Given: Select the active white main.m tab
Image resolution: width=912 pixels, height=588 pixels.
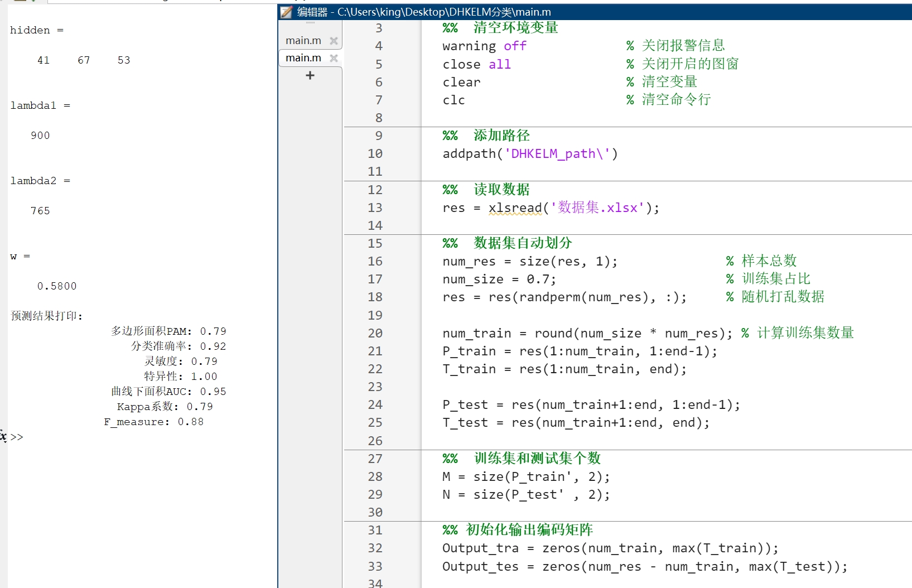Looking at the screenshot, I should click(303, 58).
